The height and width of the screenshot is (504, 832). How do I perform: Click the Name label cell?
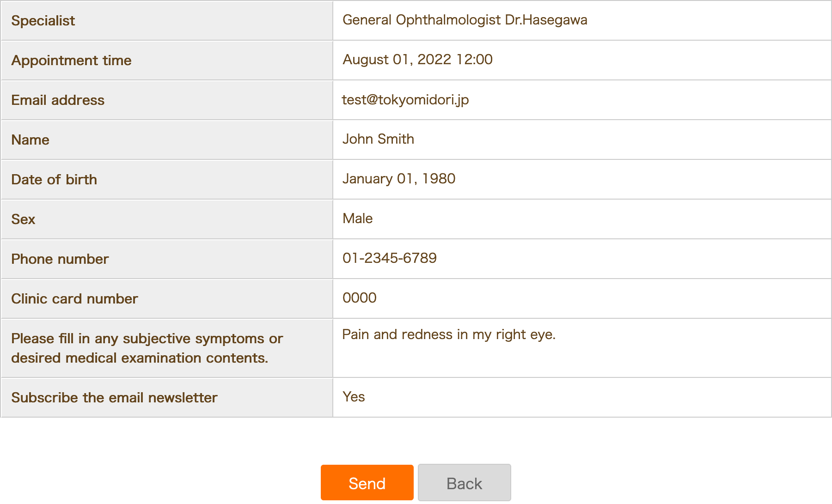pyautogui.click(x=167, y=140)
